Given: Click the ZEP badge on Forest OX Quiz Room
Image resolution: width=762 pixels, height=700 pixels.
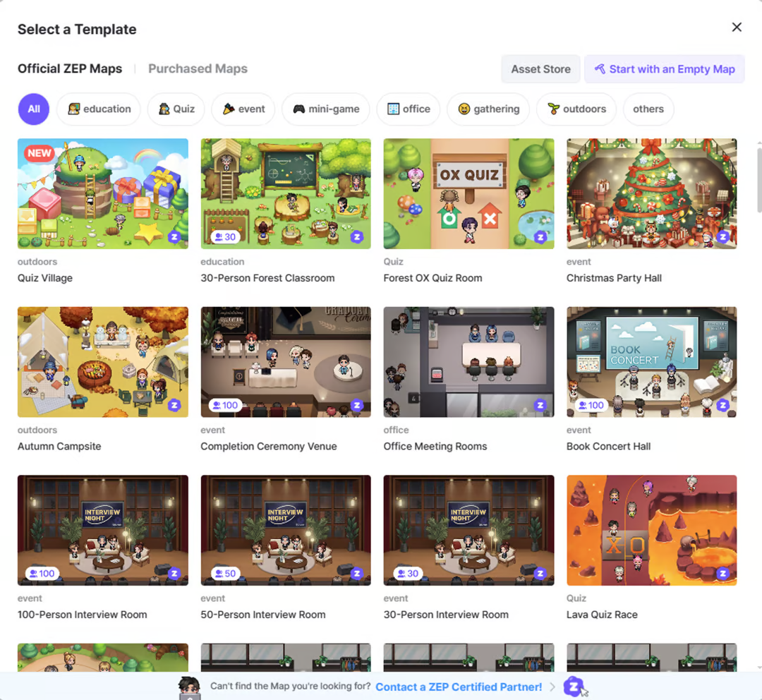Looking at the screenshot, I should coord(540,236).
